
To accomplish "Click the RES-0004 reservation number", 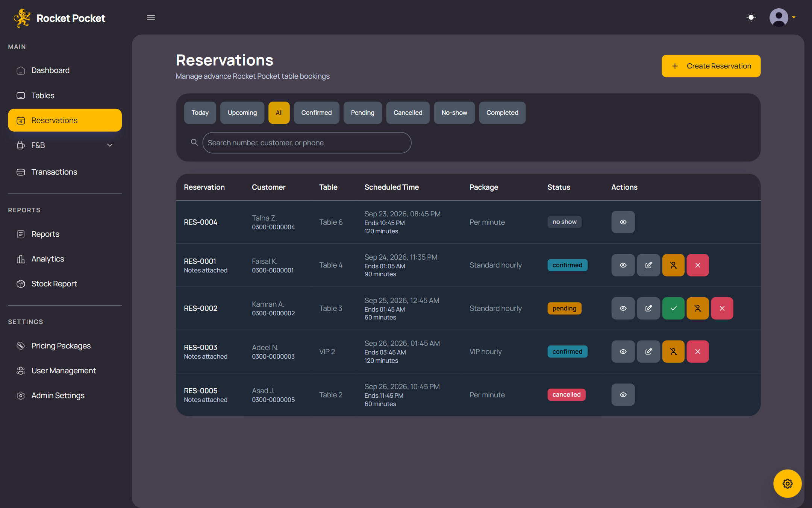I will [200, 222].
